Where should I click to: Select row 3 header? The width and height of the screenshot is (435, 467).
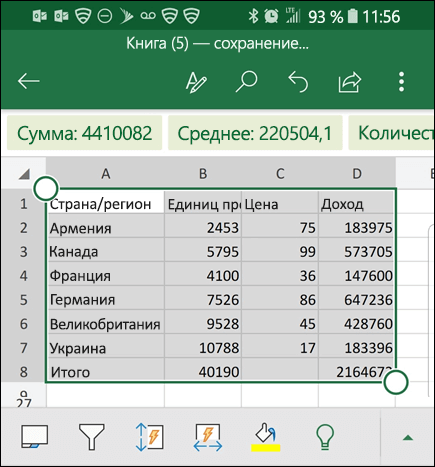click(x=23, y=252)
